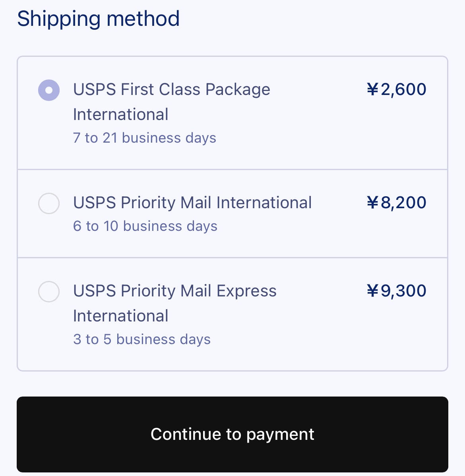Click the word "Package" in the first option
This screenshot has height=476, width=465.
pos(238,89)
